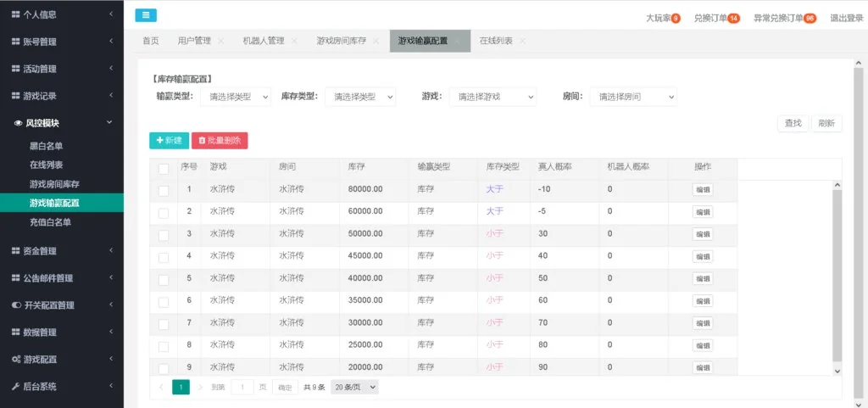The width and height of the screenshot is (868, 408).
Task: Click the 确定 page jump button
Action: point(285,387)
